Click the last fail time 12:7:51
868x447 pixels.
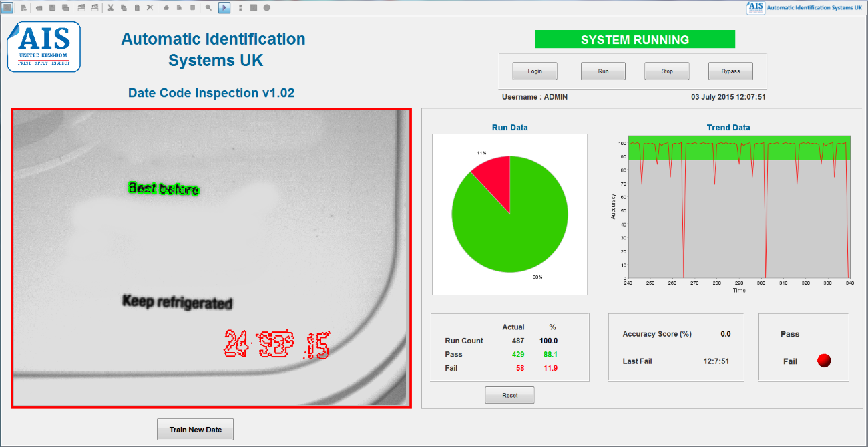pyautogui.click(x=716, y=361)
